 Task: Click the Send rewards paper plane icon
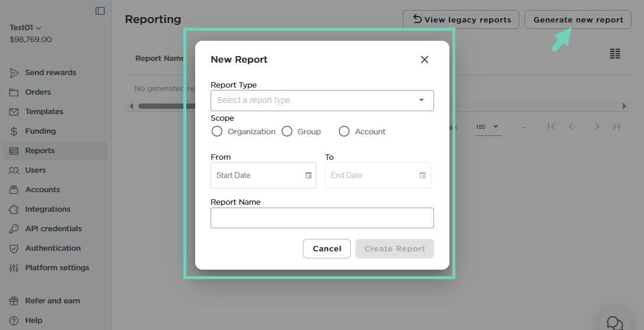point(14,73)
